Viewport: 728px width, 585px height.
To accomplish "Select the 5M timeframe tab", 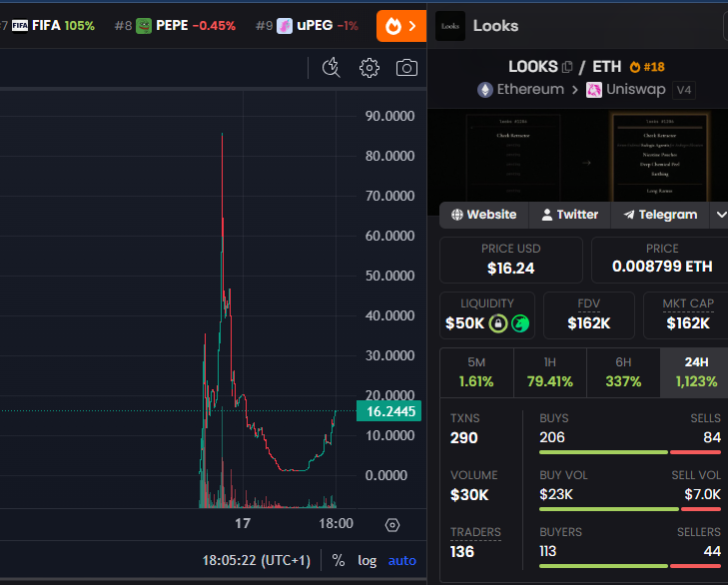I will click(476, 372).
